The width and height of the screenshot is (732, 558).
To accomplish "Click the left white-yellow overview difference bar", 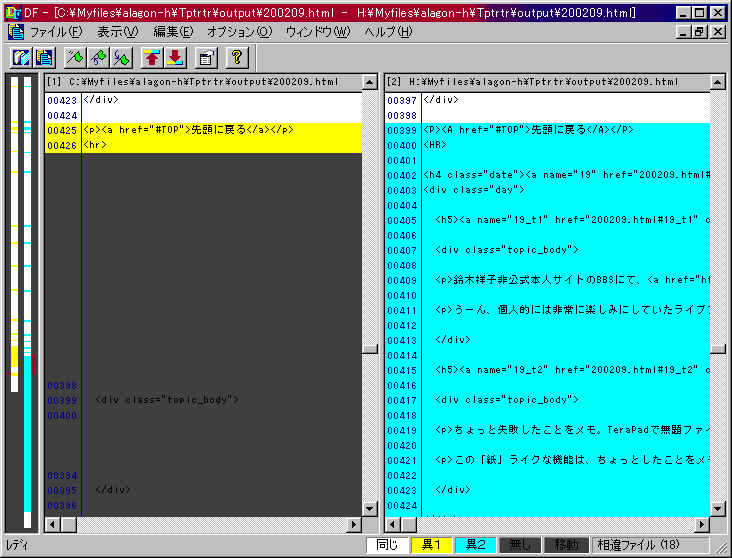I will coord(14,234).
